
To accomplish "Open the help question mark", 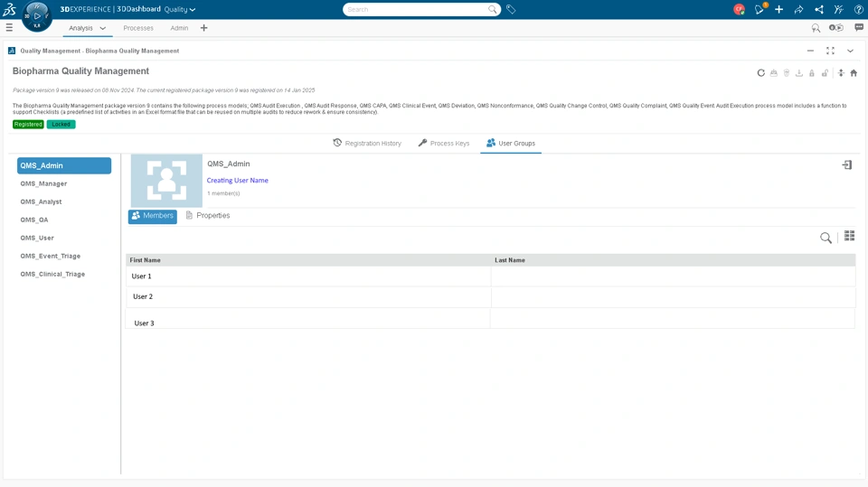I will pos(859,9).
